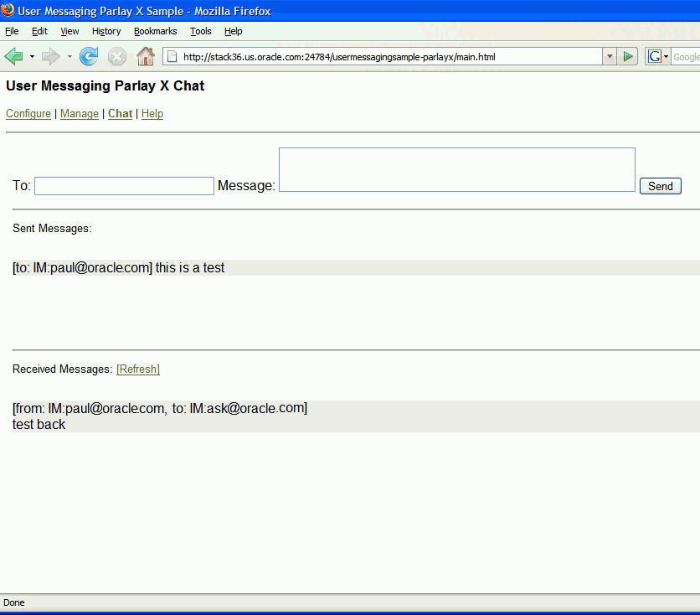Click the green Back arrow button
The image size is (700, 615).
pos(14,57)
